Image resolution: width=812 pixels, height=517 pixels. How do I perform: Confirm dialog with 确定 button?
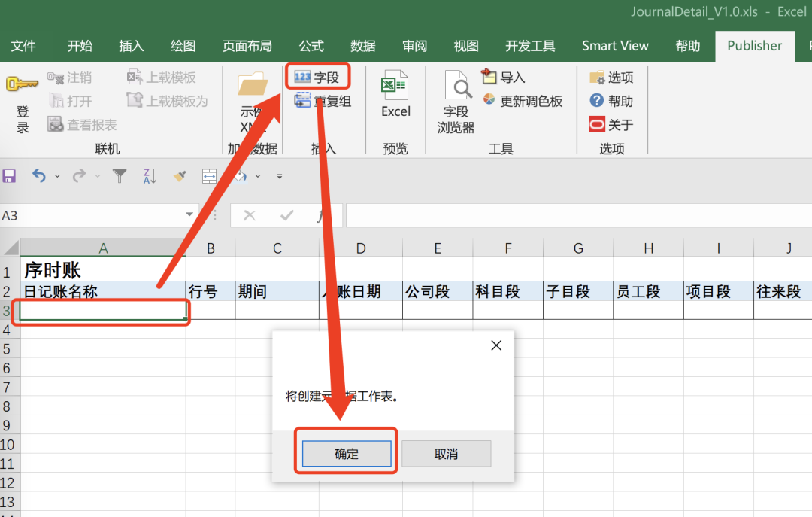tap(347, 454)
